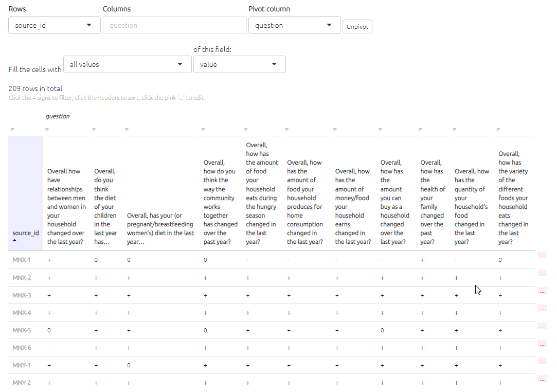The width and height of the screenshot is (557, 392).
Task: Open the 'all values' fill dropdown
Action: (x=126, y=64)
